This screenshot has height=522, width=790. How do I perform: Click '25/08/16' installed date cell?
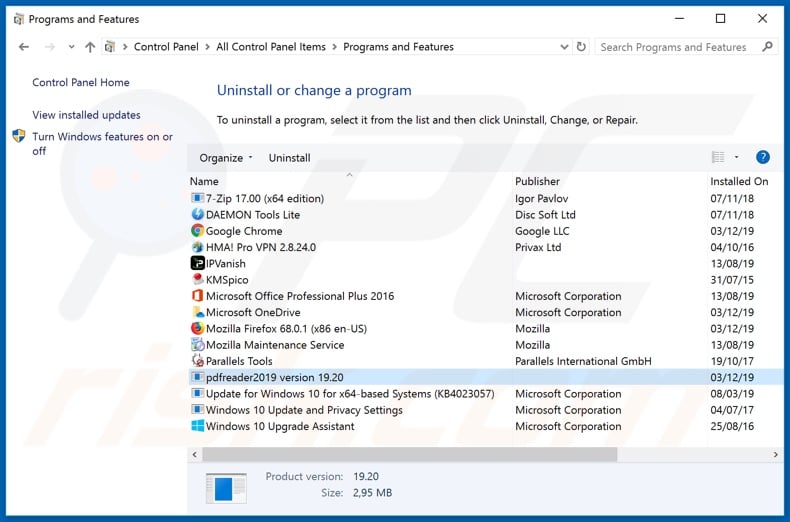point(732,426)
